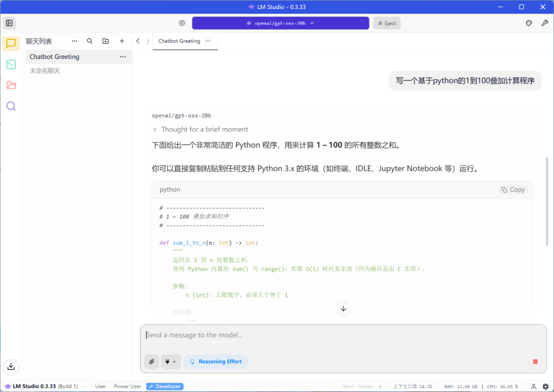Open the My Models folder icon
The height and width of the screenshot is (392, 554).
click(x=11, y=85)
